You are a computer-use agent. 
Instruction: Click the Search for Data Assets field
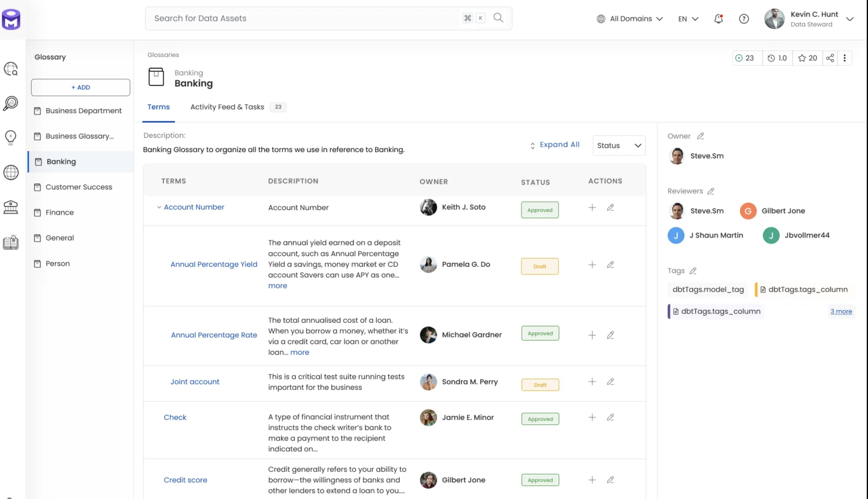click(x=302, y=19)
